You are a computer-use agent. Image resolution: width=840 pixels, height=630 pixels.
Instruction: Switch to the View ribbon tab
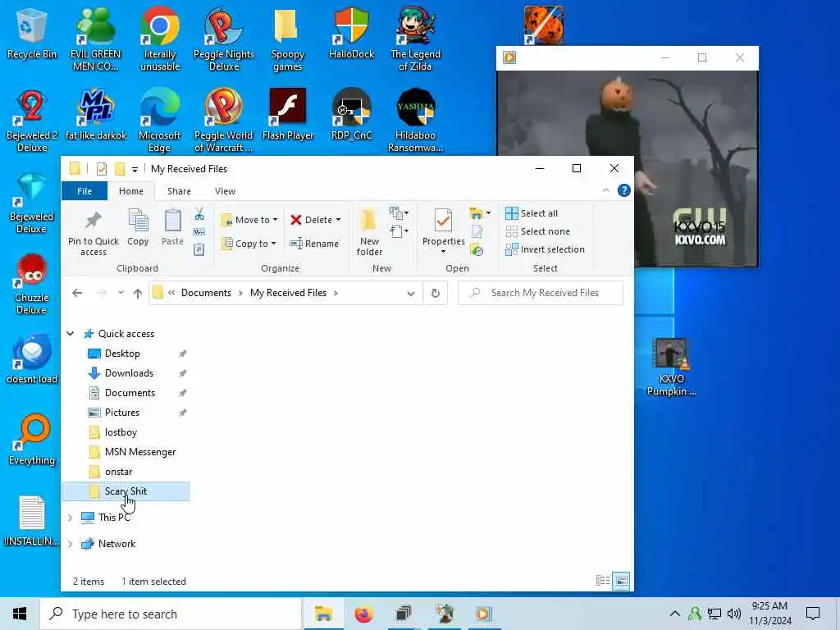[x=225, y=191]
